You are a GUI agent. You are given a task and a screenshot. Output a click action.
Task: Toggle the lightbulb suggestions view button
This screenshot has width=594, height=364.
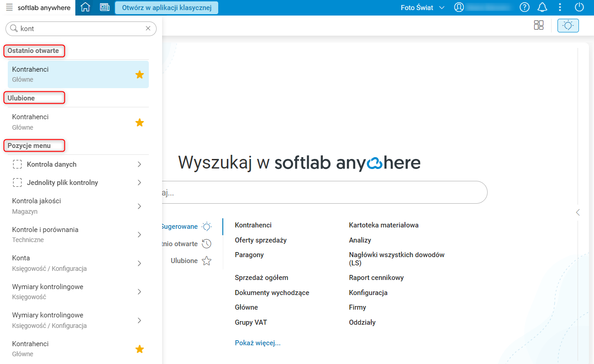click(x=568, y=26)
